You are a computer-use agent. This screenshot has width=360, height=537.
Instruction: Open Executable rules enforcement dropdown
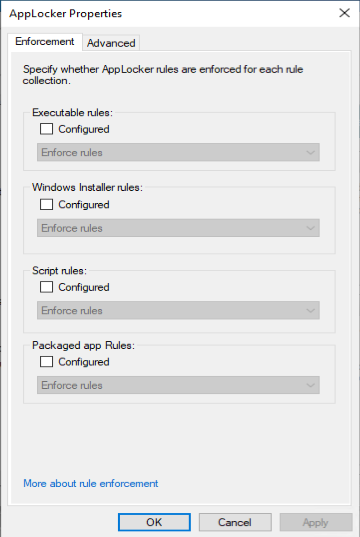pyautogui.click(x=178, y=152)
